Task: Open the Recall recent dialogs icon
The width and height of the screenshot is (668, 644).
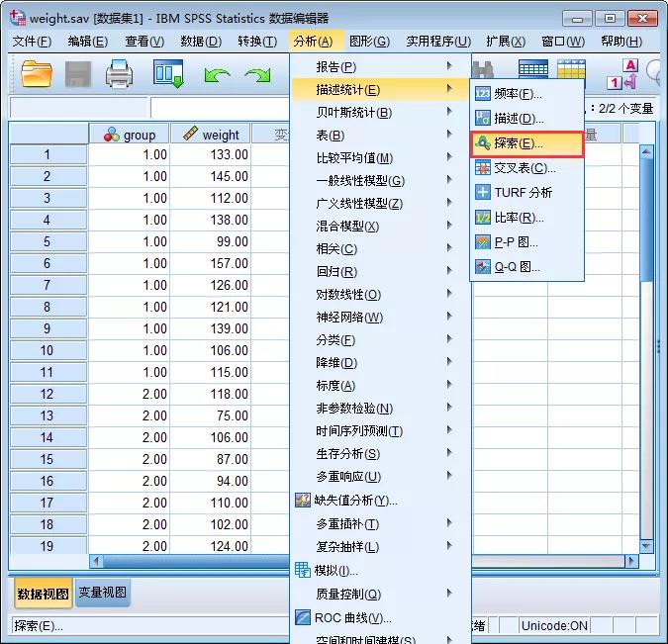Action: 168,74
